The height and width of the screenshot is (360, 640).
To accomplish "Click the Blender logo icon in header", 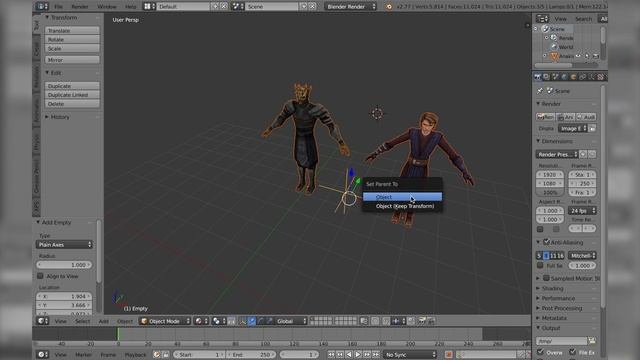I will 389,7.
